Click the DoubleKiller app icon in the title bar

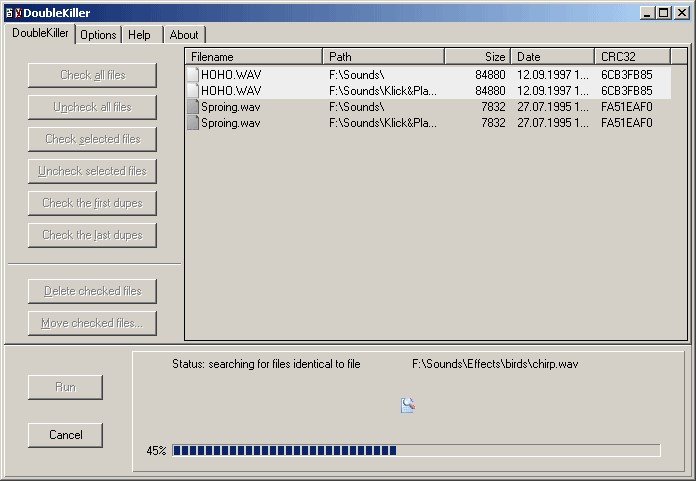pyautogui.click(x=13, y=13)
